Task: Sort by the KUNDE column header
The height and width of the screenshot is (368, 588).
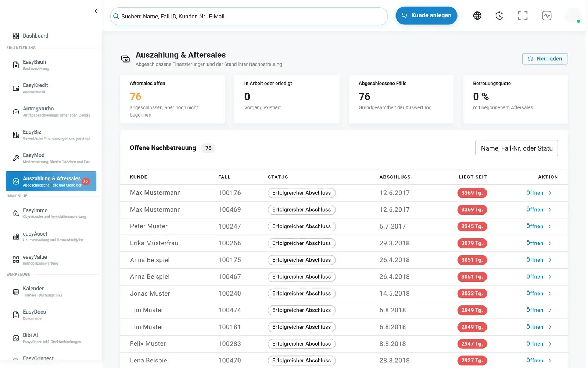Action: click(x=139, y=177)
